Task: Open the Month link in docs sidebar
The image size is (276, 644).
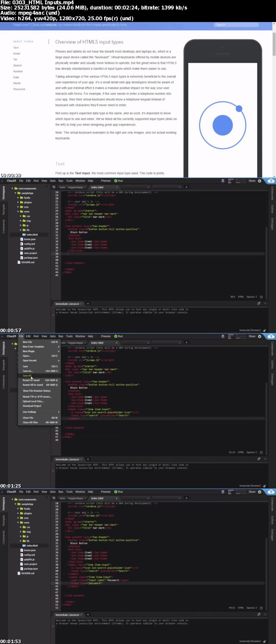Action: (17, 83)
